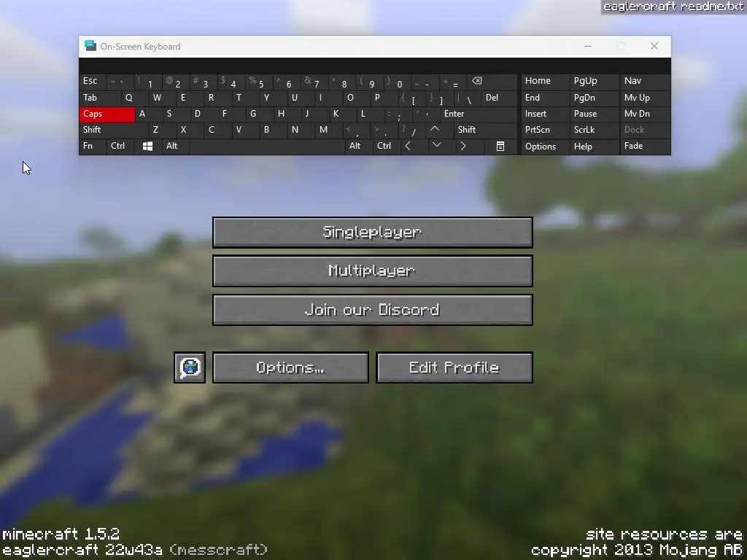Viewport: 747px width, 560px height.
Task: Open the eaglercraft readme.txt link
Action: pyautogui.click(x=673, y=7)
